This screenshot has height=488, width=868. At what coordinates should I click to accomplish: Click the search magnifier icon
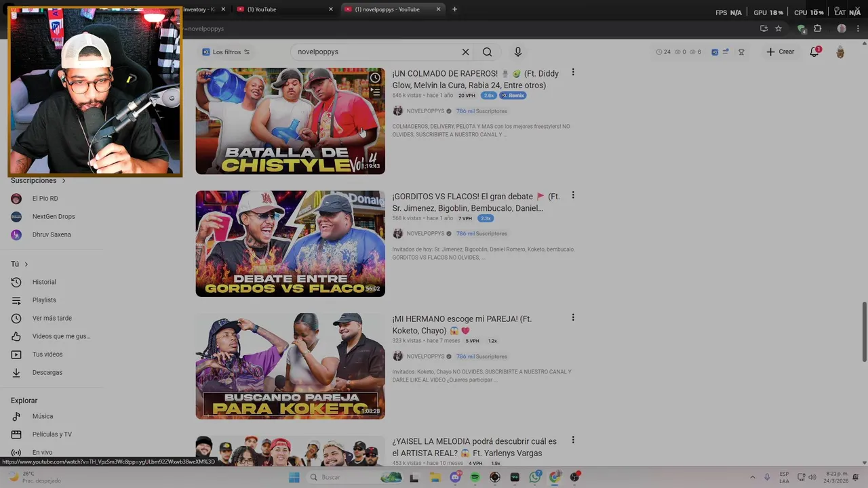[x=487, y=52]
